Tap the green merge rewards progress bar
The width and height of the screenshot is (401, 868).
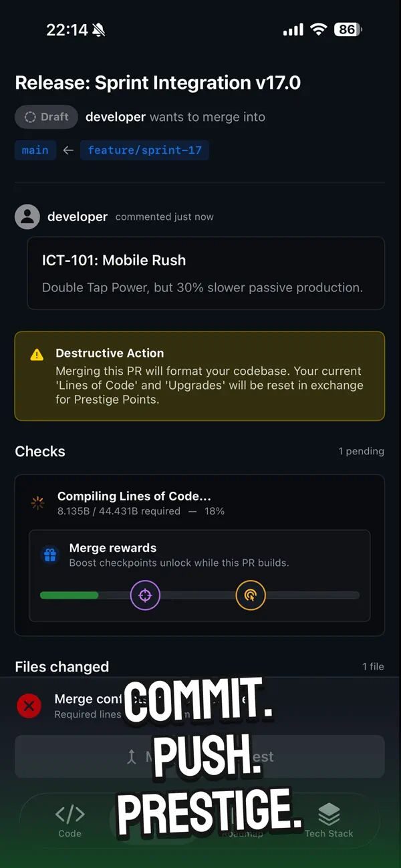[x=70, y=595]
